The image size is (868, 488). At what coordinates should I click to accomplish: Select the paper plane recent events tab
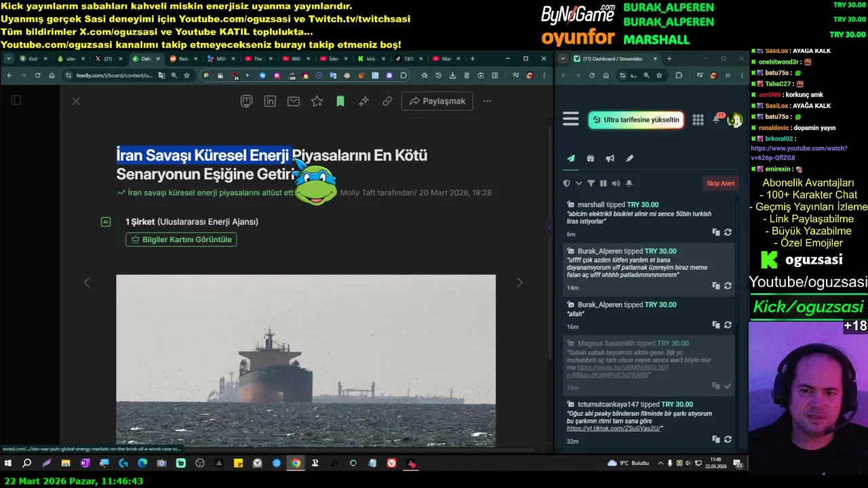571,159
